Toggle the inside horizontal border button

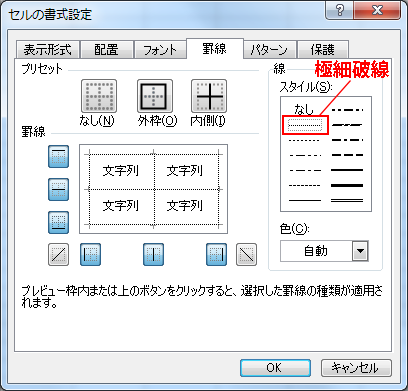pos(58,189)
